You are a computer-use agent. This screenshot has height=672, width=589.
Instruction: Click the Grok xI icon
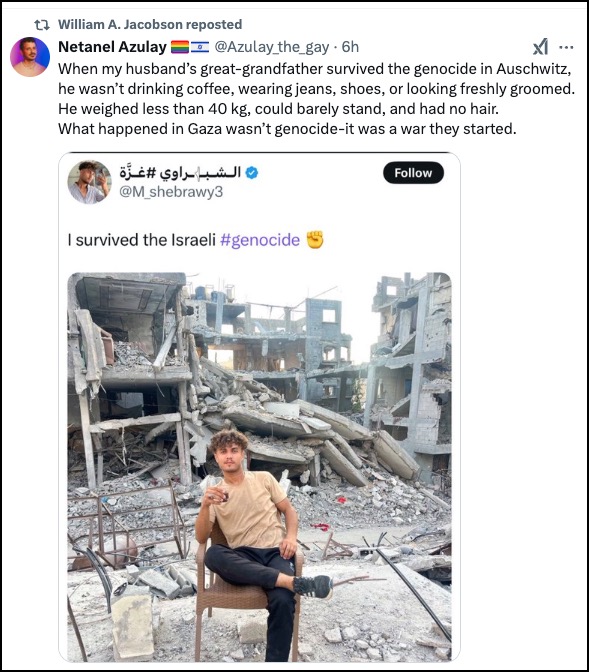pyautogui.click(x=540, y=46)
